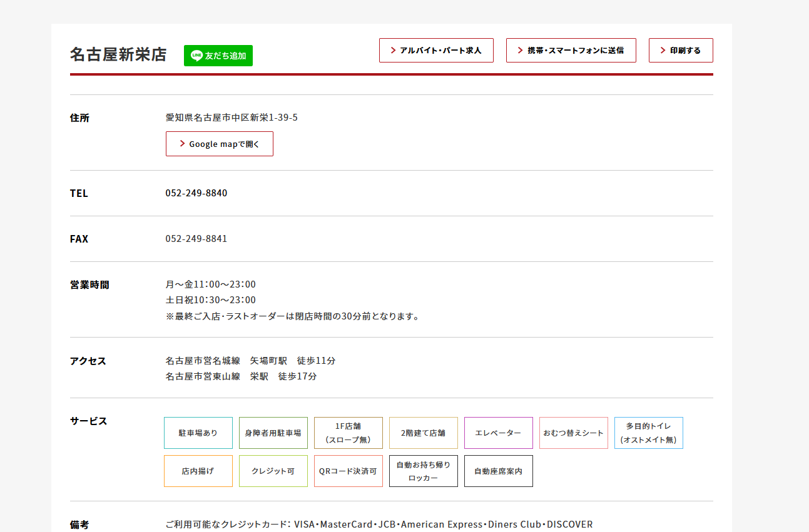Select the クレジット可 service tag
Image resolution: width=809 pixels, height=532 pixels.
click(273, 471)
